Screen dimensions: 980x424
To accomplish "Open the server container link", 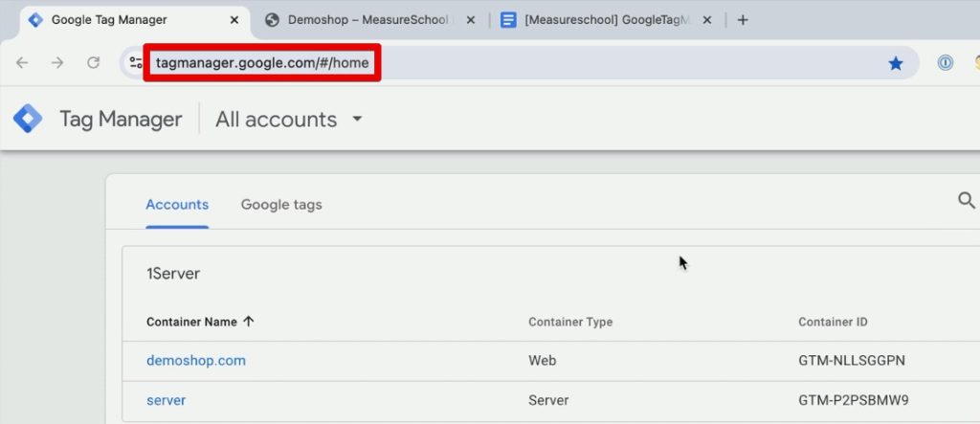I will coord(167,400).
